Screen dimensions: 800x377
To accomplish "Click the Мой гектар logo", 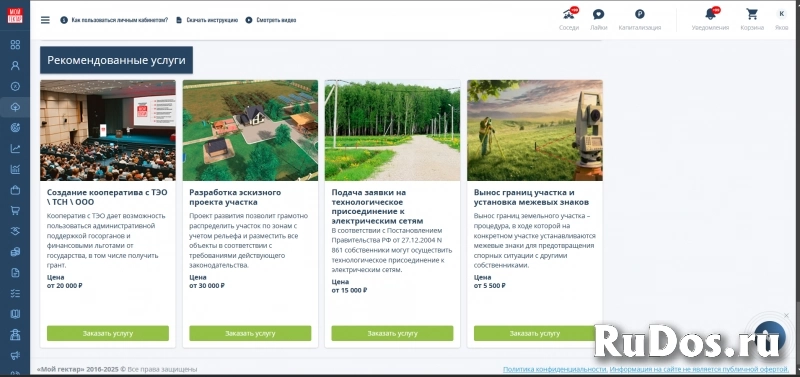I will (x=15, y=15).
